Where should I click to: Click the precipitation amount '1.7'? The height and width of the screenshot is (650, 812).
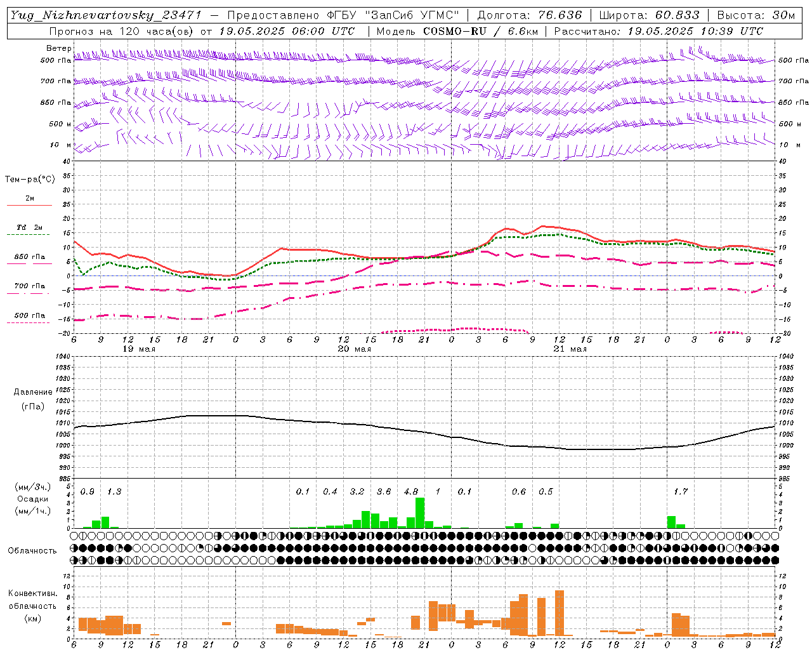[681, 492]
